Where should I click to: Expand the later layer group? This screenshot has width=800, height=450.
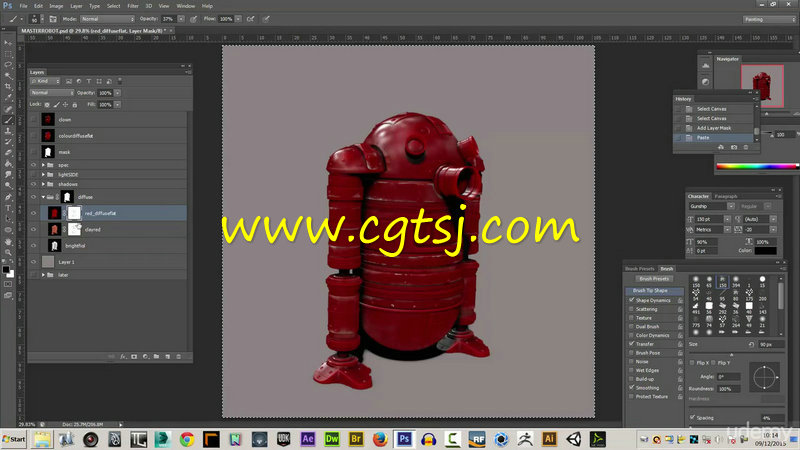[43, 275]
